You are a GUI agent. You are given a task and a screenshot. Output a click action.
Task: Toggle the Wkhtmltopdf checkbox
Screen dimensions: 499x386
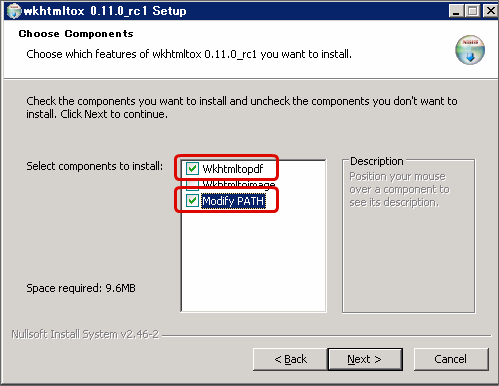(192, 169)
